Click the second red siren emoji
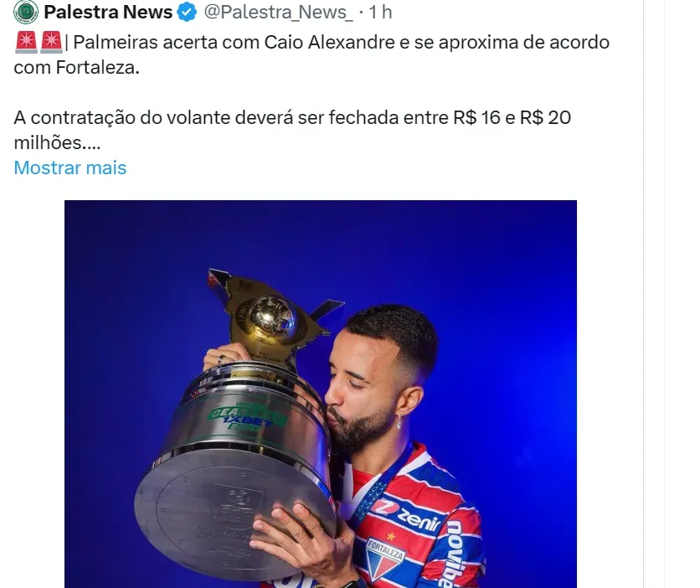700x588 pixels. click(x=51, y=43)
